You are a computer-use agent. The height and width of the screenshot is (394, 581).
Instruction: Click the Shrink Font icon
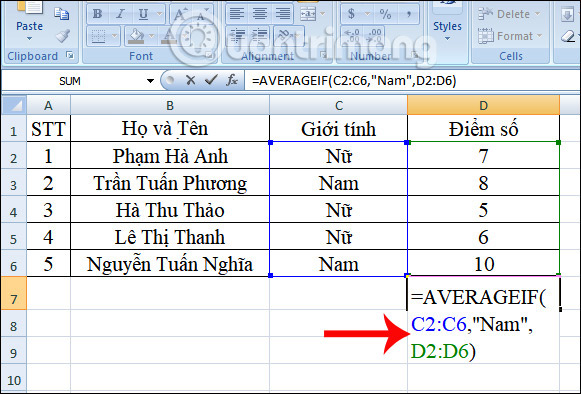(x=202, y=14)
